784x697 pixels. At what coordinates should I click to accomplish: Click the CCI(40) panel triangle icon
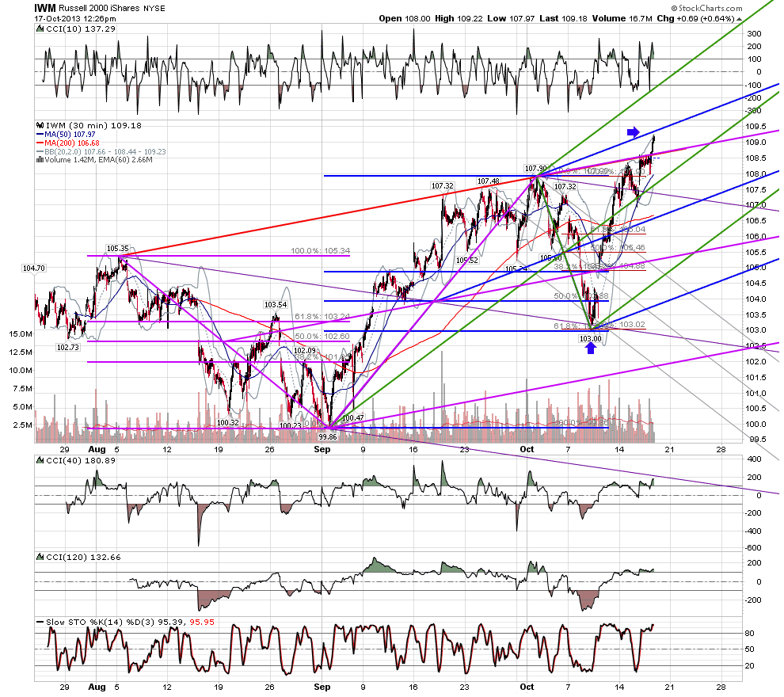click(40, 460)
